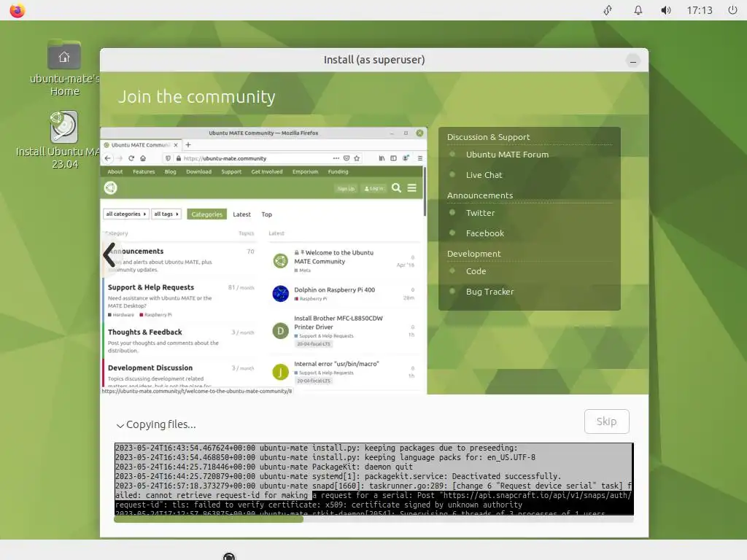The width and height of the screenshot is (747, 560).
Task: Open the network connection indicator
Action: coord(608,10)
